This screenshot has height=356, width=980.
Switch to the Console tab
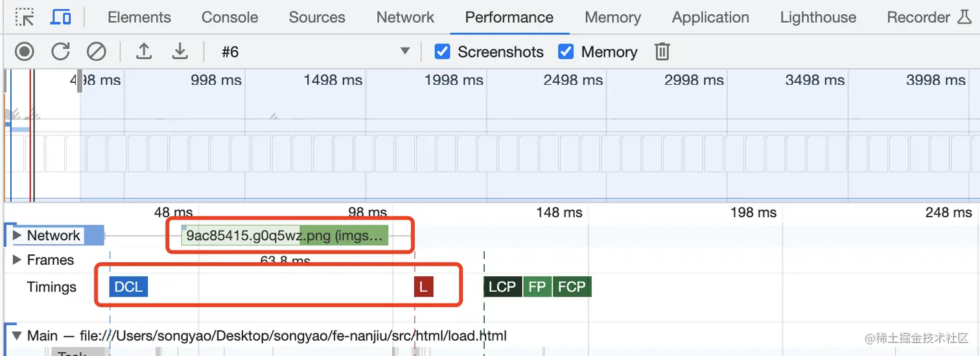click(x=229, y=17)
